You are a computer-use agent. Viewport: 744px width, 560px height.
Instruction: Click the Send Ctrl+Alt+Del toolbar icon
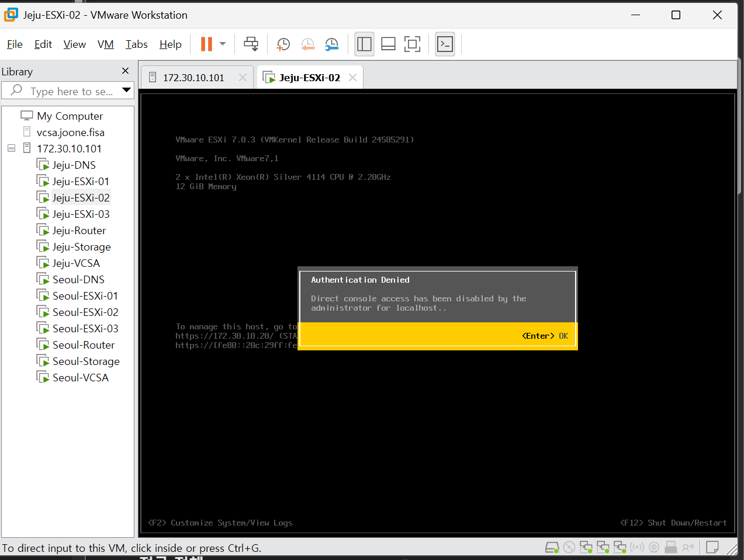tap(251, 44)
